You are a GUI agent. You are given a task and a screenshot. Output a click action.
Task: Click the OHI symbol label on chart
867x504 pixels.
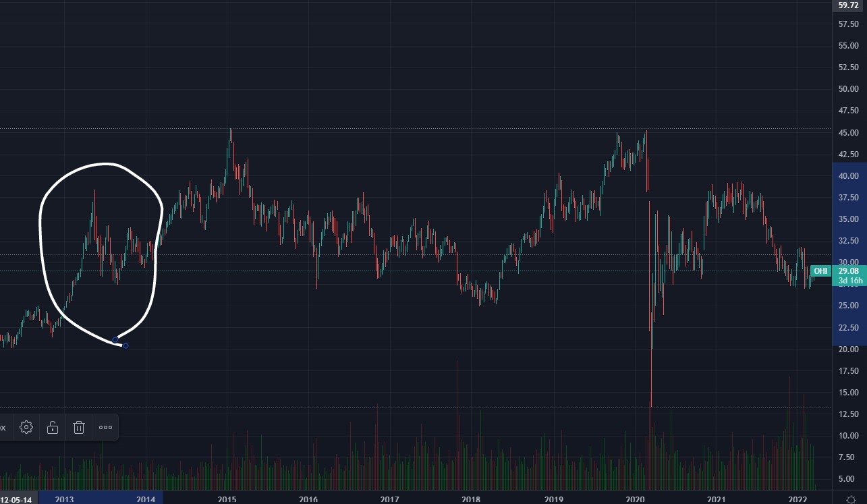click(x=820, y=271)
